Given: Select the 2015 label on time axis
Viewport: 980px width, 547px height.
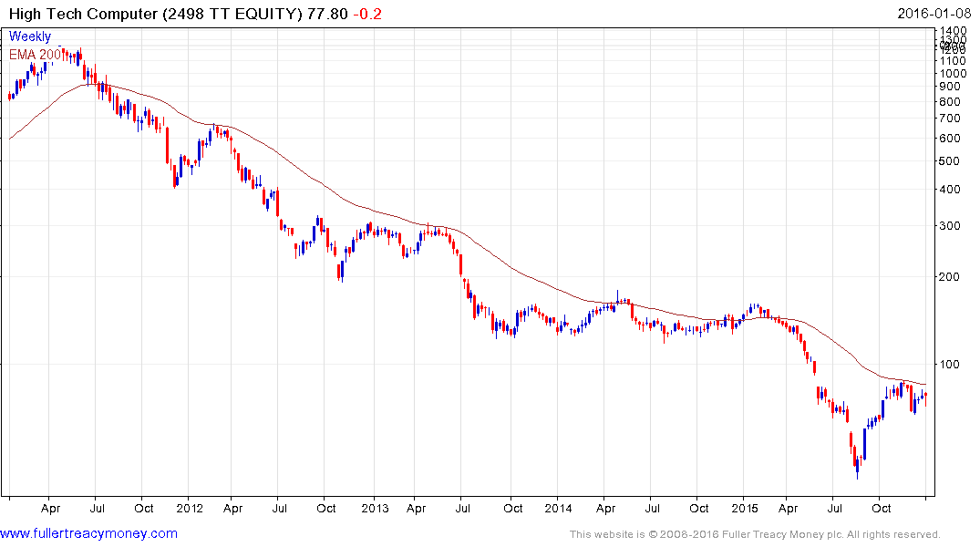Looking at the screenshot, I should 745,508.
